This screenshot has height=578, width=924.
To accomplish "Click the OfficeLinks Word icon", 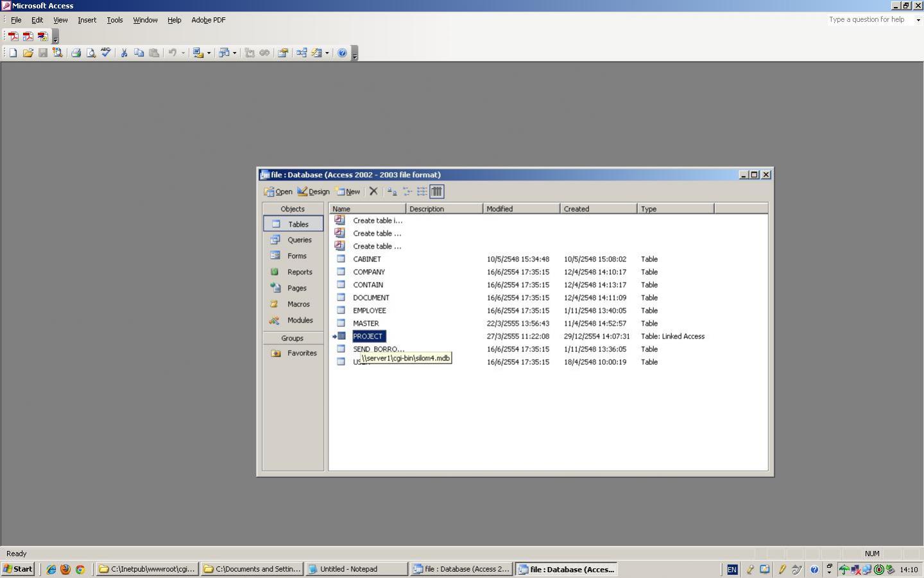I will [x=198, y=53].
